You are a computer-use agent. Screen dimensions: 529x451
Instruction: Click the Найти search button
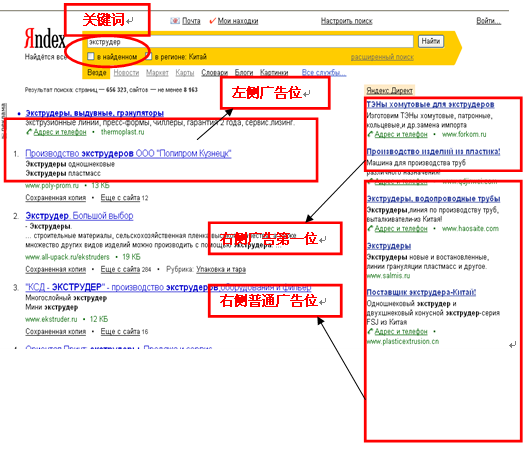(x=431, y=41)
